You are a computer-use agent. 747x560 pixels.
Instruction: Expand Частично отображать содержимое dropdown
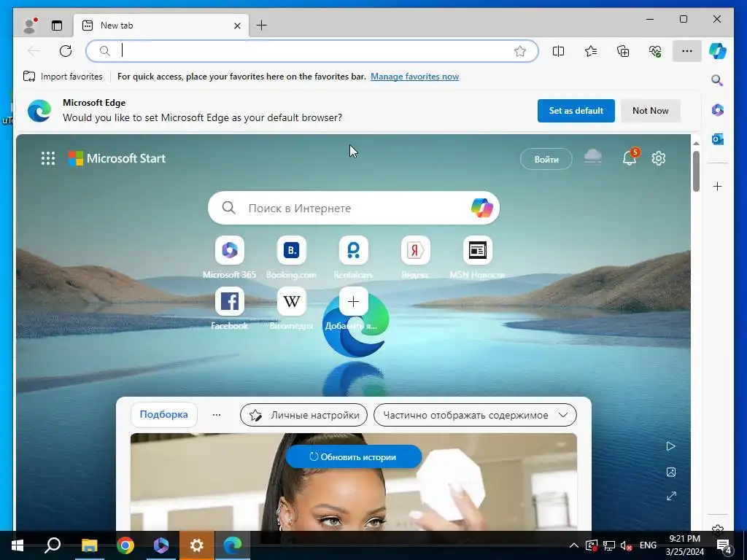[x=475, y=415]
